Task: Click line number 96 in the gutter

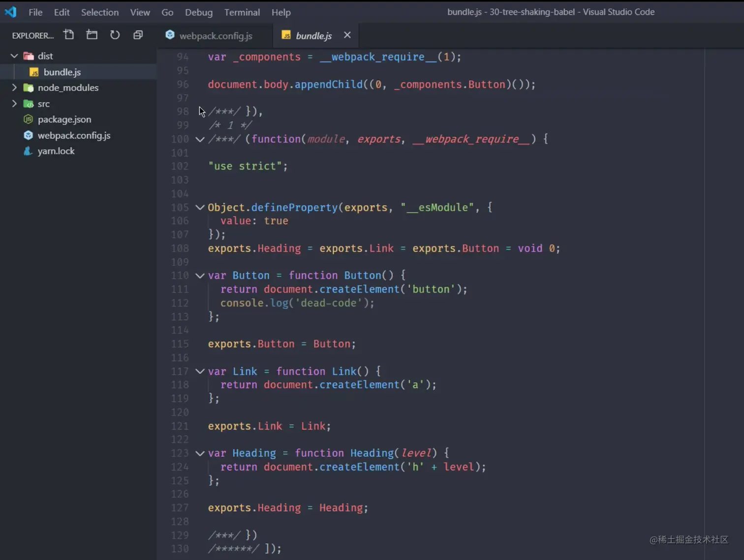Action: coord(183,84)
